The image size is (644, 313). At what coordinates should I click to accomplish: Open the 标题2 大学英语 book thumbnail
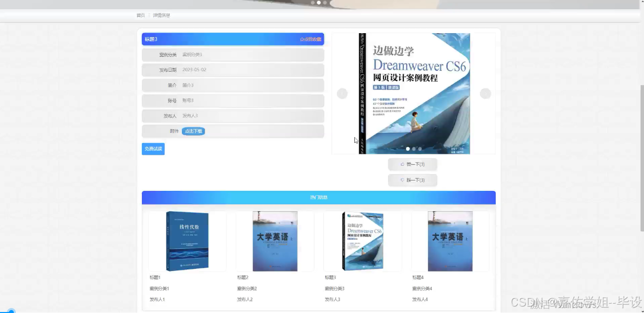275,241
